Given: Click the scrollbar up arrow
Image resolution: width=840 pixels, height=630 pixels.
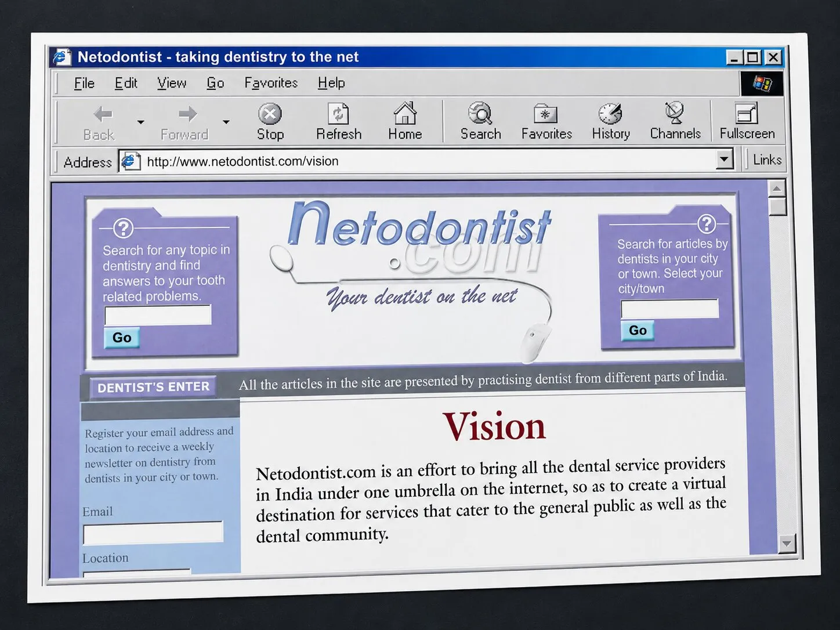Looking at the screenshot, I should click(777, 189).
